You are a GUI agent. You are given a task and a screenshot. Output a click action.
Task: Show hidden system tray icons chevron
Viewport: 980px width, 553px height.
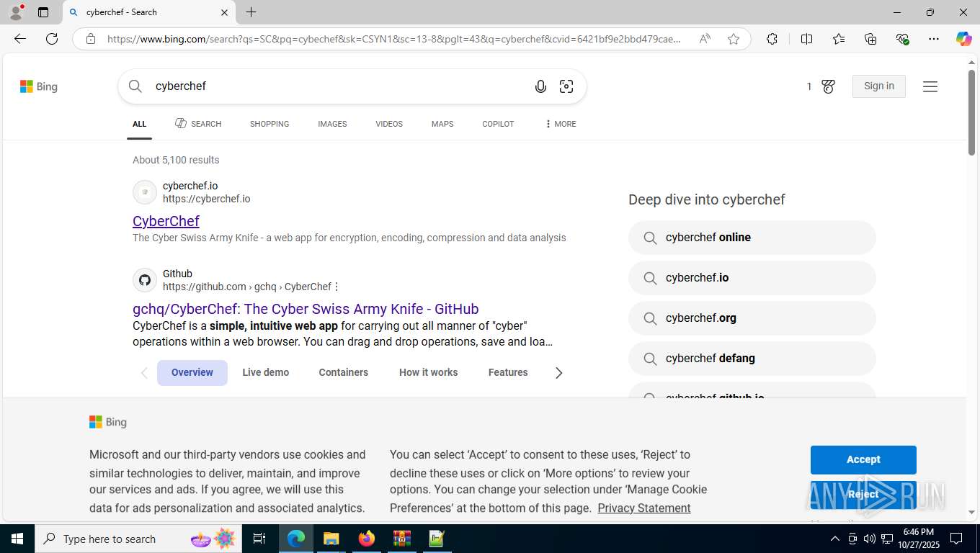pyautogui.click(x=835, y=539)
